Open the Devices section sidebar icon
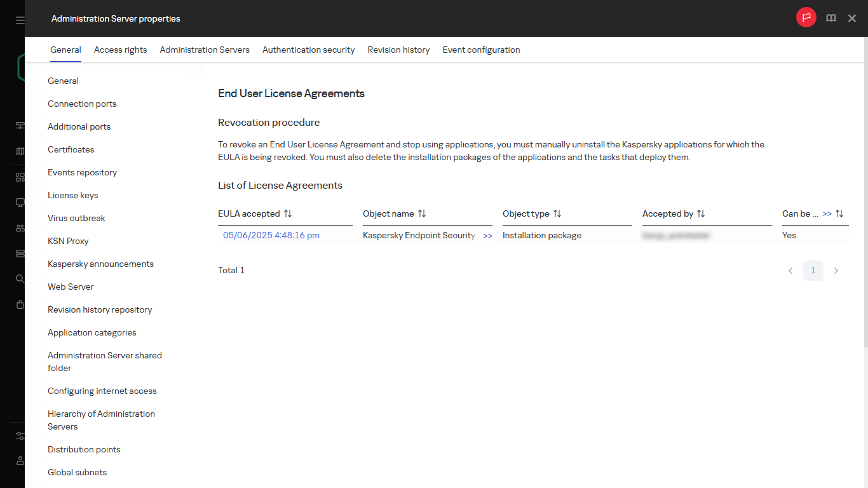Image resolution: width=868 pixels, height=488 pixels. pos(19,202)
